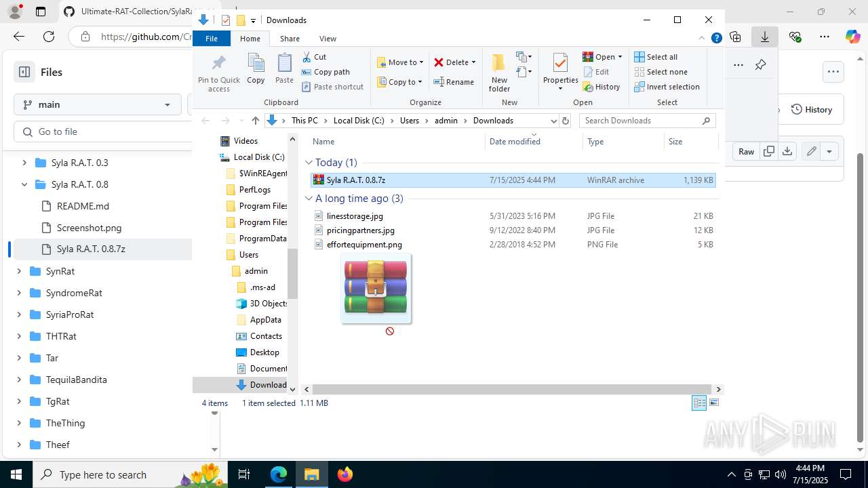Screen dimensions: 868x488
Task: Select Desktop in navigation pane
Action: click(264, 352)
